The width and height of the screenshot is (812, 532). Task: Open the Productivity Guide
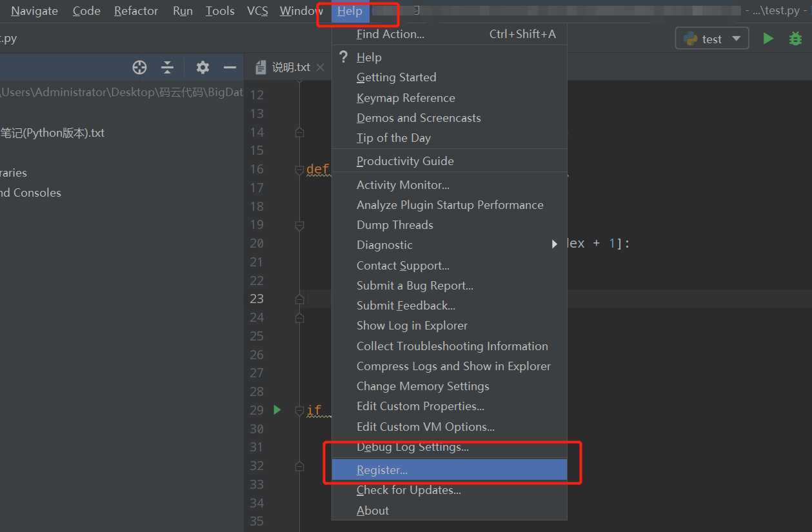point(450,161)
